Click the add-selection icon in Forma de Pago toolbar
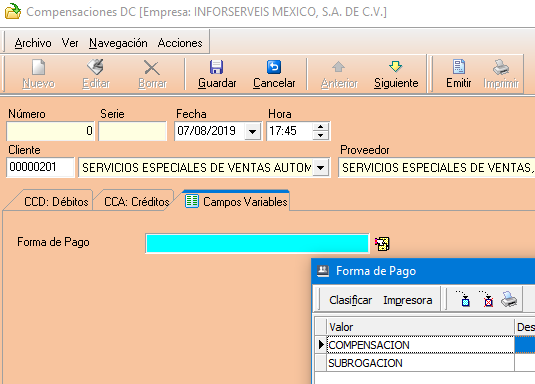Viewport: 535px width, 384px height. (x=464, y=299)
